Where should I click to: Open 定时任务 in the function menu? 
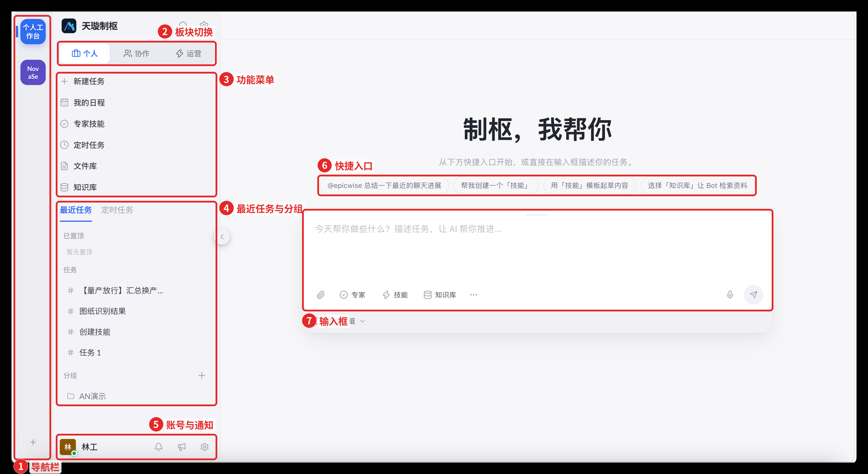[x=136, y=145]
